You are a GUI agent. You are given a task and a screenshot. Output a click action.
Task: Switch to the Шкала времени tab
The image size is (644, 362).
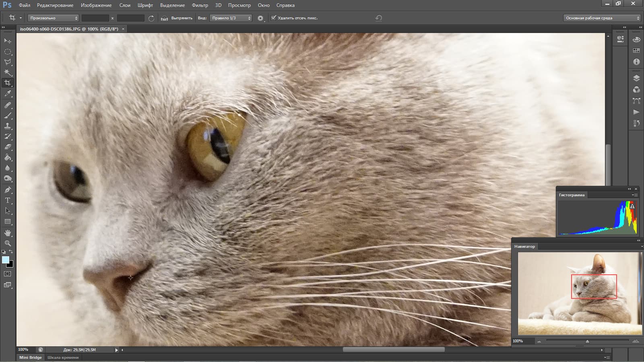pyautogui.click(x=63, y=357)
